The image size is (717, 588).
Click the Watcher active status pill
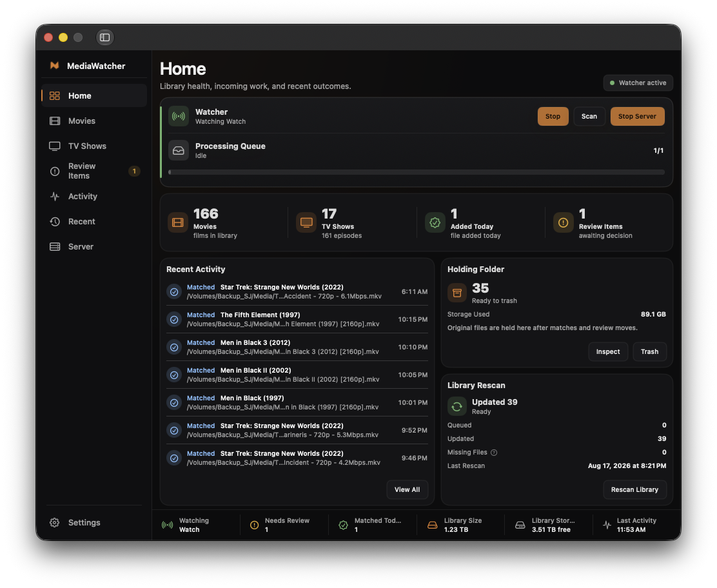pos(638,83)
